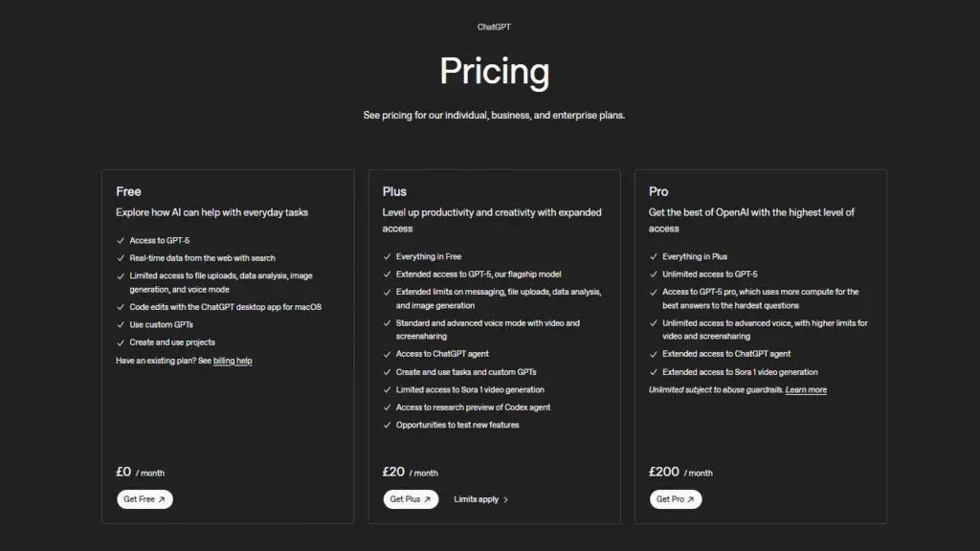
Task: Select the Pro plan title
Action: [658, 191]
